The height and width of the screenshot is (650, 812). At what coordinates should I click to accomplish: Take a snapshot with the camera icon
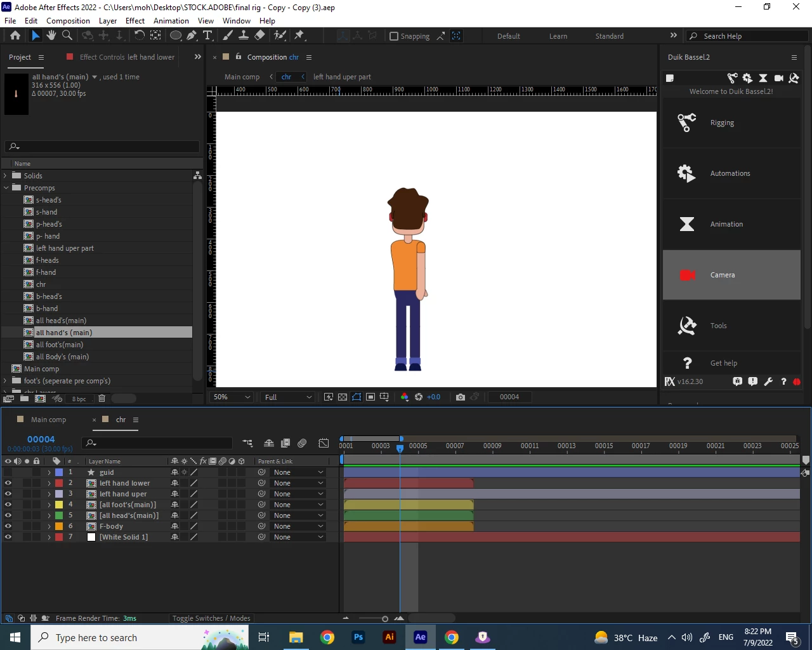(461, 397)
